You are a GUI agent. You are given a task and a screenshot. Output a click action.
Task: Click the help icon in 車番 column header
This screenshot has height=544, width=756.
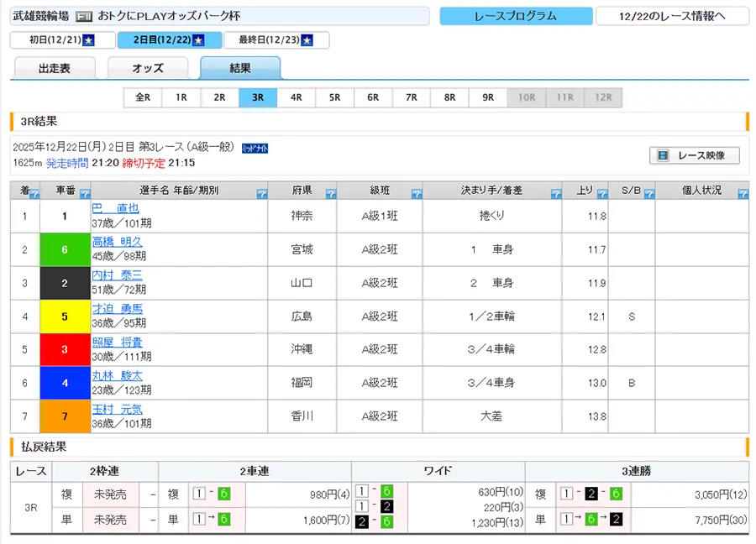(x=83, y=194)
